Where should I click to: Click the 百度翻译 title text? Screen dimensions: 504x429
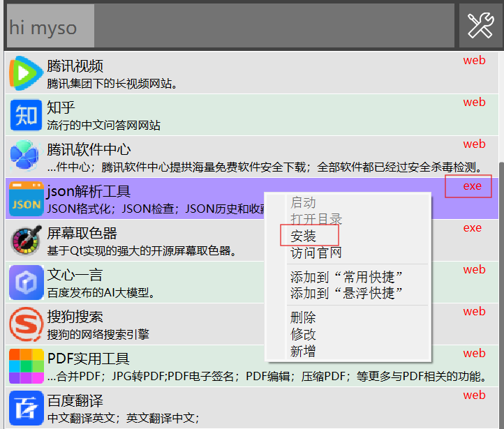coord(75,400)
